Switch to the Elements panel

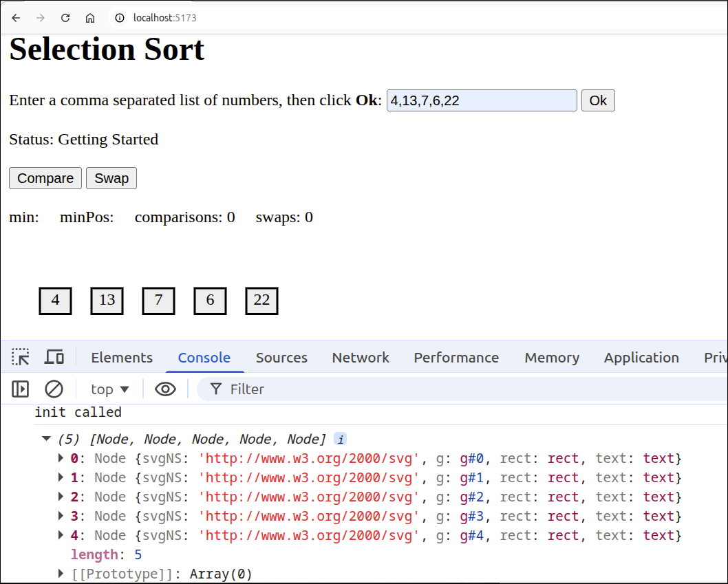121,357
